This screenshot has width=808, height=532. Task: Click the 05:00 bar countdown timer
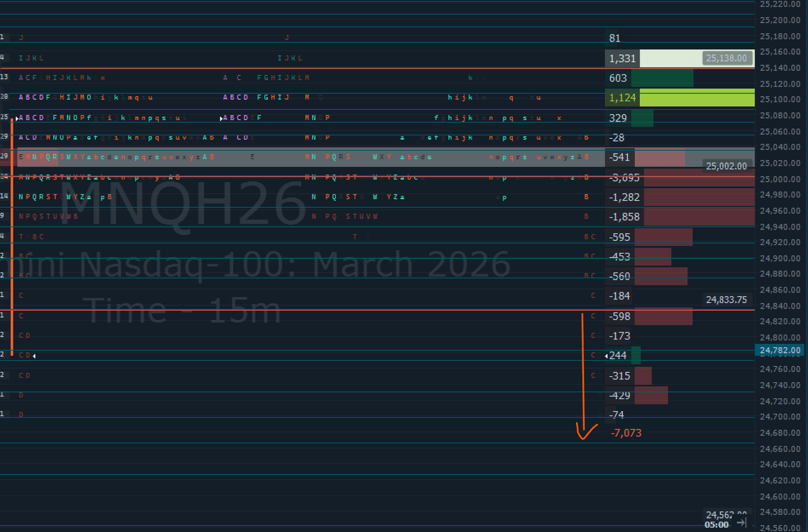[716, 525]
